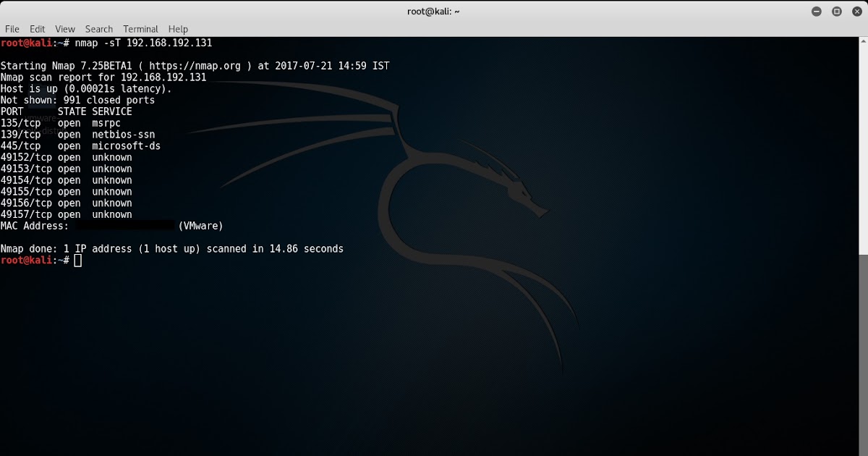Open the Edit menu
The image size is (868, 456).
click(x=37, y=29)
